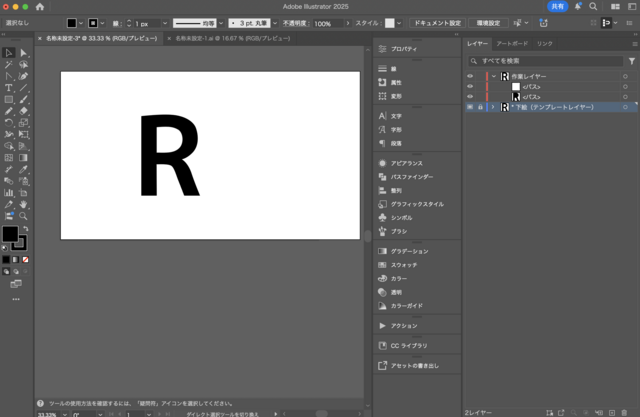Switch to the リンク tab
Screen dimensions: 640x417
tap(544, 44)
